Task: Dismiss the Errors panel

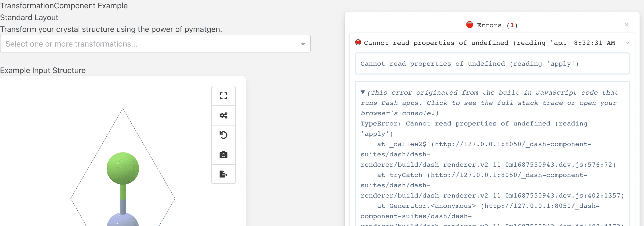Action: (627, 25)
